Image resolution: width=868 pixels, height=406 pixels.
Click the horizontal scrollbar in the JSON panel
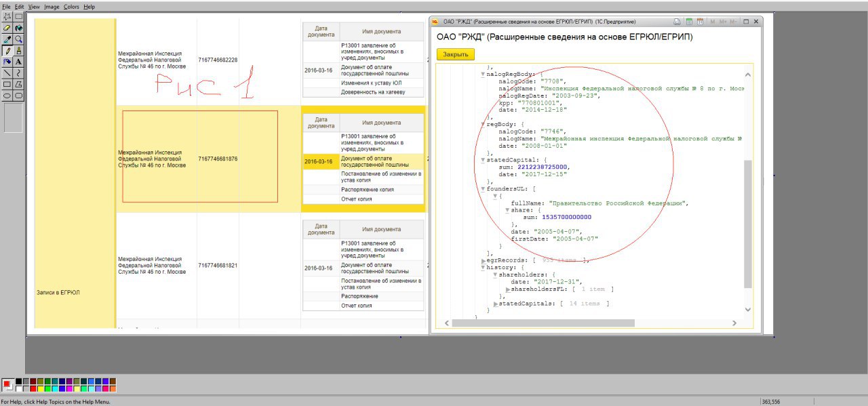point(543,323)
